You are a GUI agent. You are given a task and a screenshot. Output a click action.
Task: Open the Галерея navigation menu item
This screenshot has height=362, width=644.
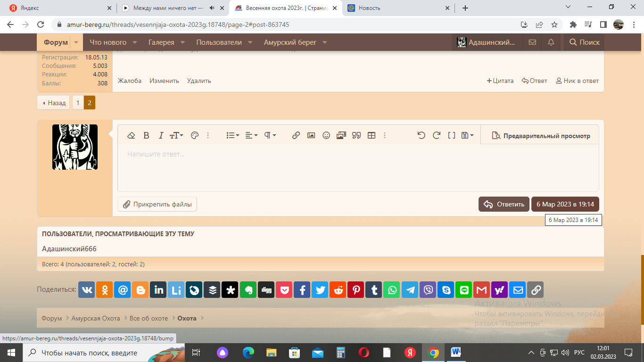pyautogui.click(x=161, y=42)
